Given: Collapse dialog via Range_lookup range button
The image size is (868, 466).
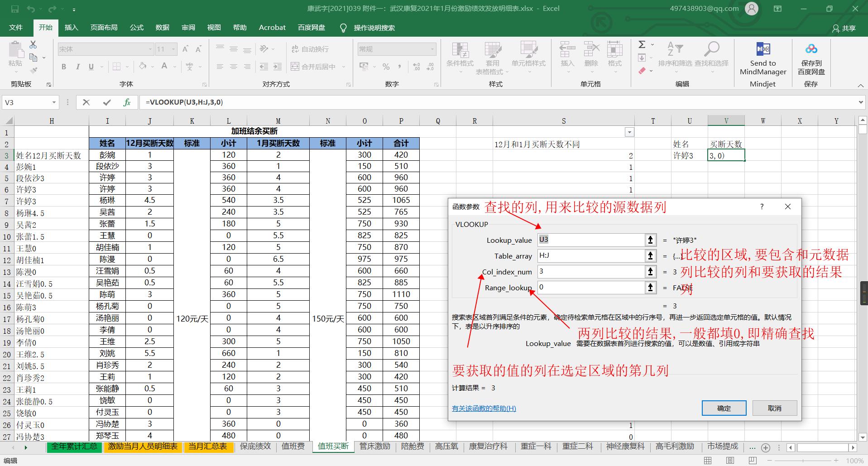Looking at the screenshot, I should tap(651, 288).
